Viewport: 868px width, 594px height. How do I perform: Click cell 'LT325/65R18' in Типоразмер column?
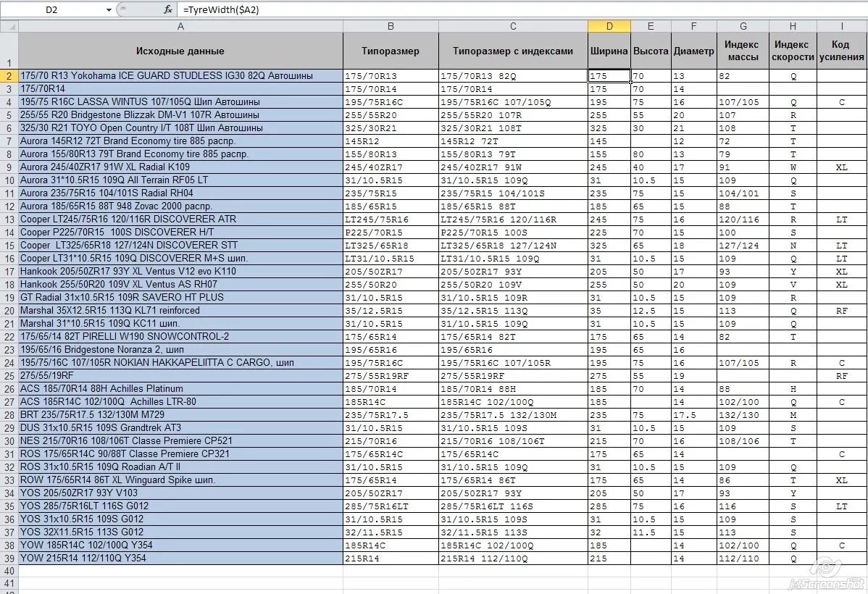(x=391, y=246)
